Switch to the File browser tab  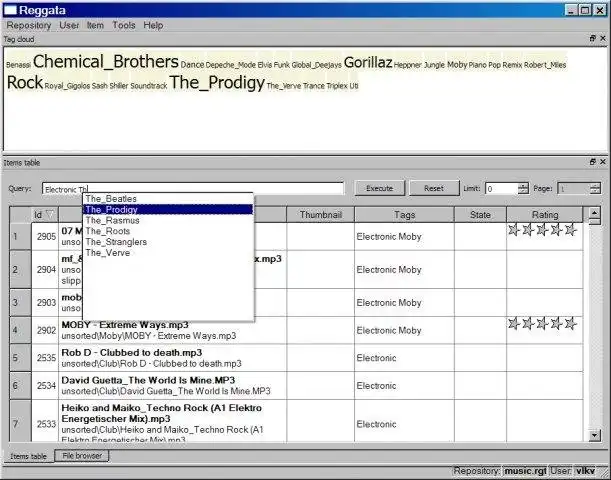(82, 455)
